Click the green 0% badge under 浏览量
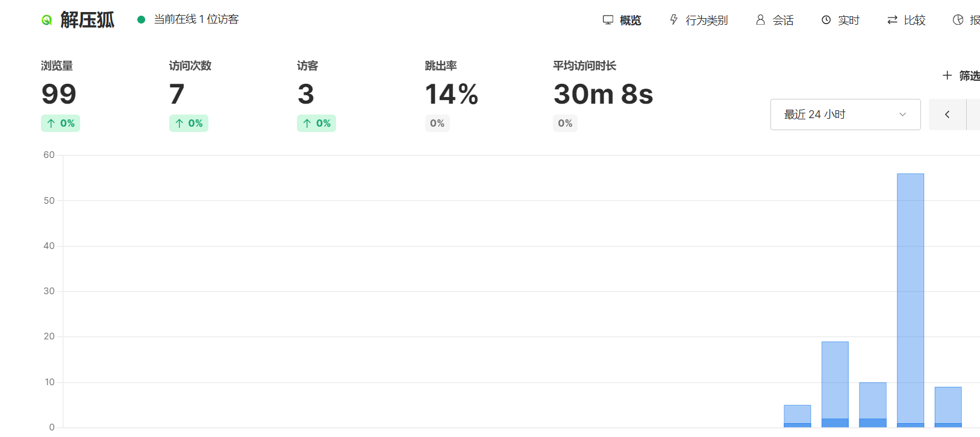Screen dimensions: 980x437 pos(60,123)
